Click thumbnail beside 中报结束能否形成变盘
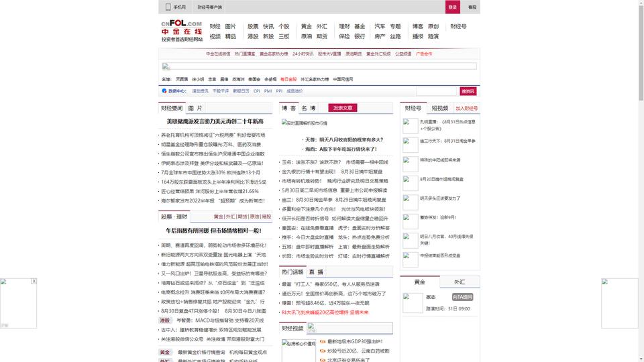 (411, 260)
